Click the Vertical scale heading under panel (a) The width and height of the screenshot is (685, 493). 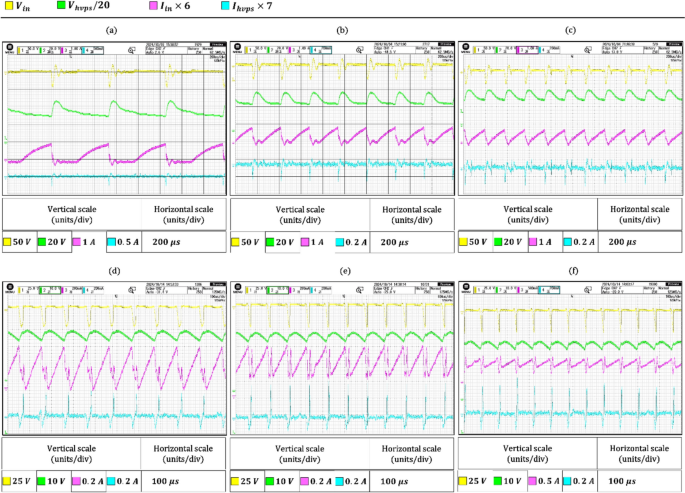72,214
